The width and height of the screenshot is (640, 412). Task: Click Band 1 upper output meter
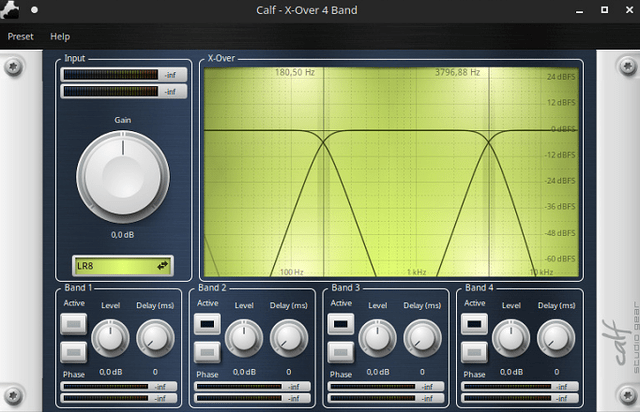pos(119,386)
